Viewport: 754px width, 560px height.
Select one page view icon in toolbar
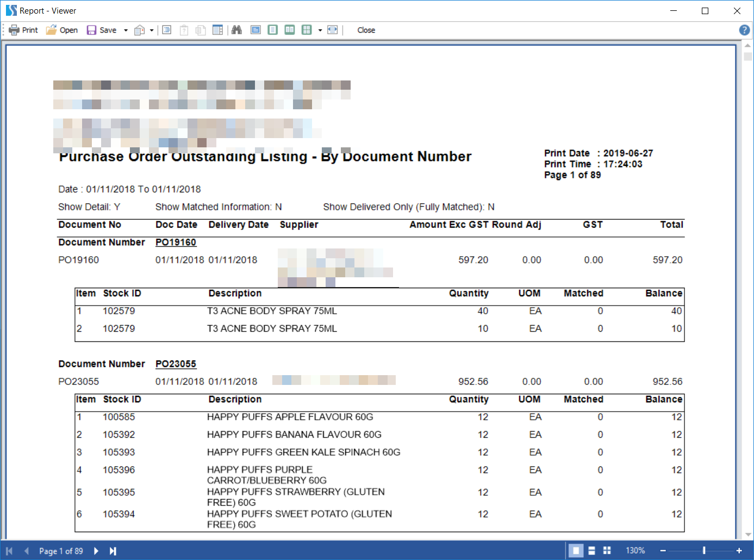[273, 30]
